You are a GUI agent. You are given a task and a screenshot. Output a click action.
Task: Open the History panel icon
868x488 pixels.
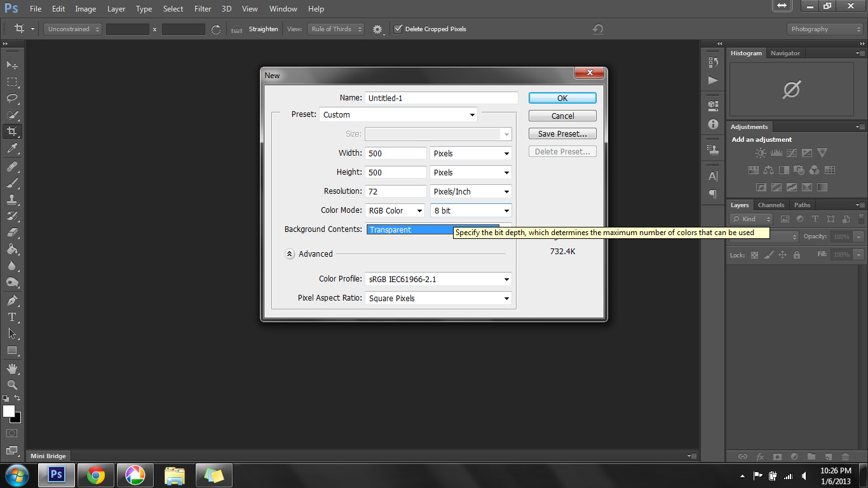(713, 62)
